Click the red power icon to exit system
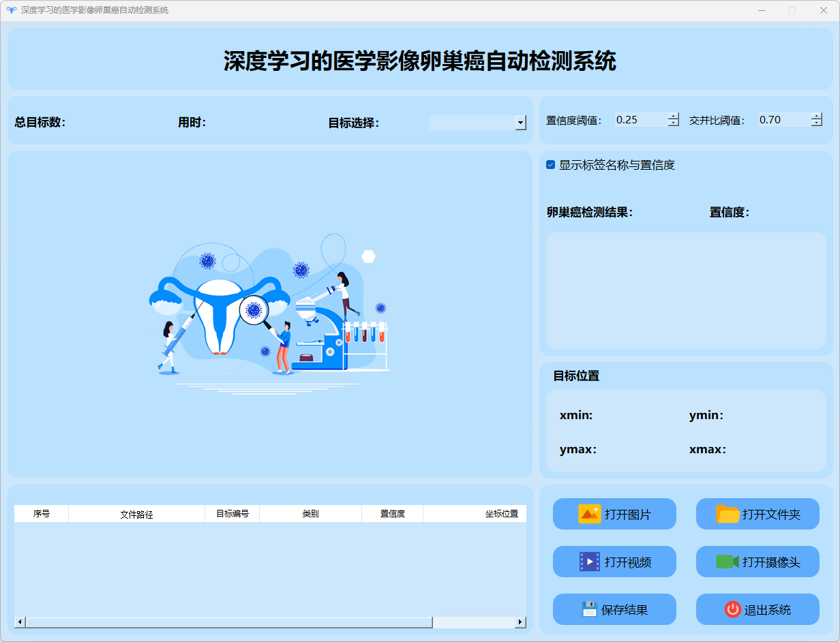Image resolution: width=840 pixels, height=642 pixels. coord(732,609)
